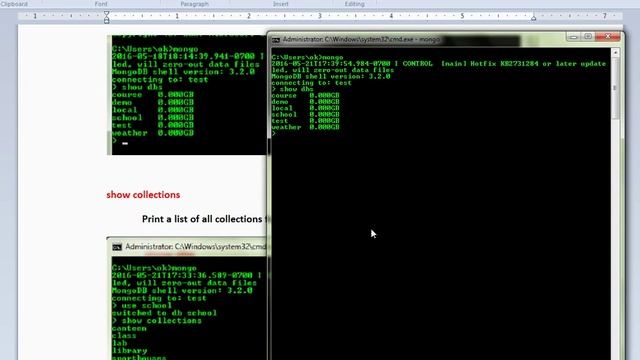The width and height of the screenshot is (640, 360).
Task: Click 'weather 0.000GB' in document's upper screenshot
Action: pos(153,133)
